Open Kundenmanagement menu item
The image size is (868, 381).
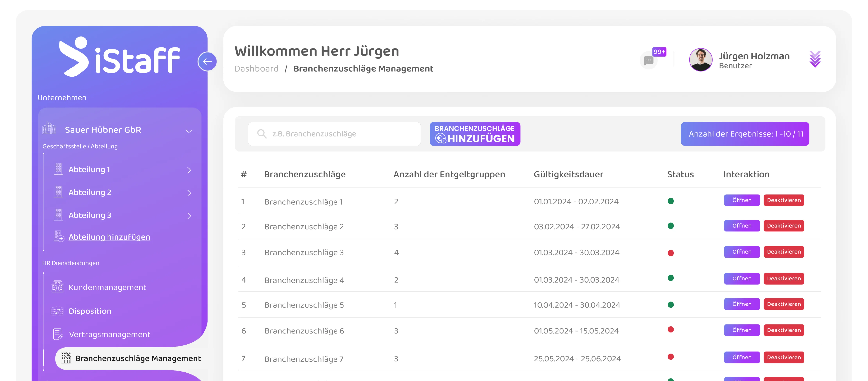(107, 287)
